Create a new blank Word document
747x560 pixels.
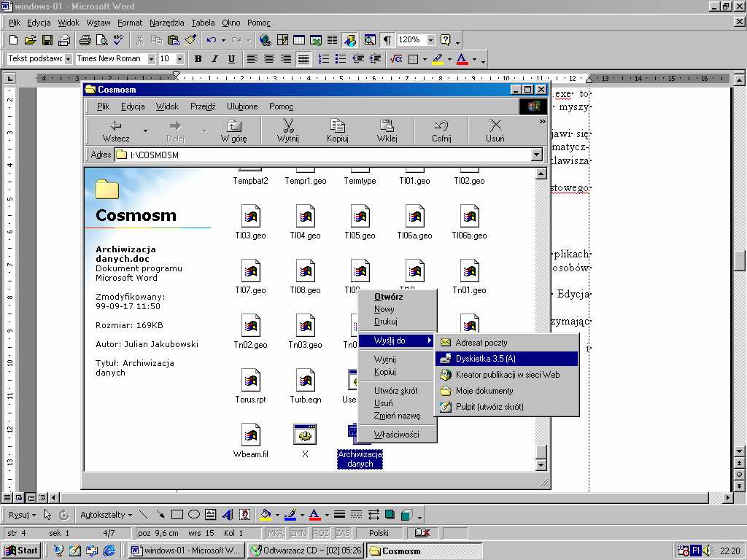tap(13, 40)
